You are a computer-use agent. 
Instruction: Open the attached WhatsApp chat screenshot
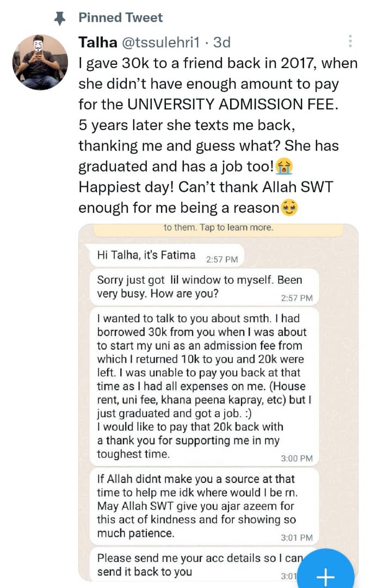218,402
